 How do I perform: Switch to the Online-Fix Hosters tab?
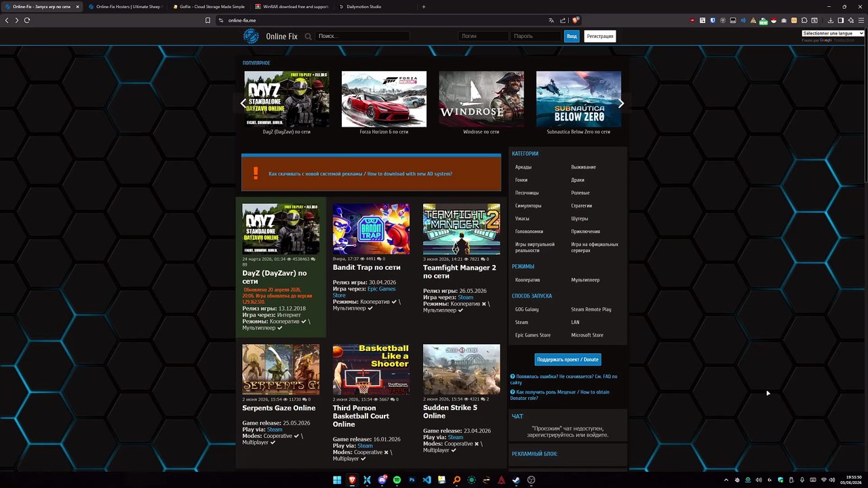coord(126,7)
